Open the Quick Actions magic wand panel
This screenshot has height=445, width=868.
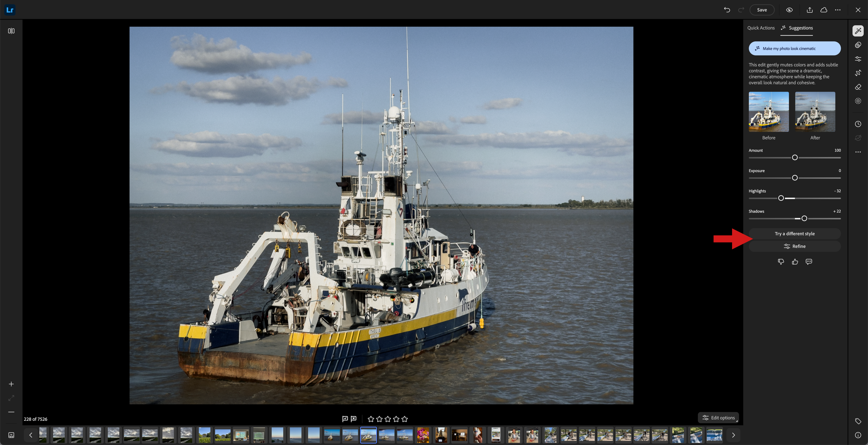coord(858,31)
